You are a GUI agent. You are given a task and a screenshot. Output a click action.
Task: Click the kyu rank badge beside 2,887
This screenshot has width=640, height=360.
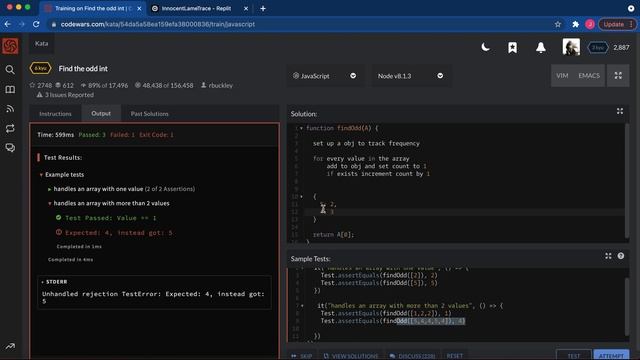coord(598,48)
